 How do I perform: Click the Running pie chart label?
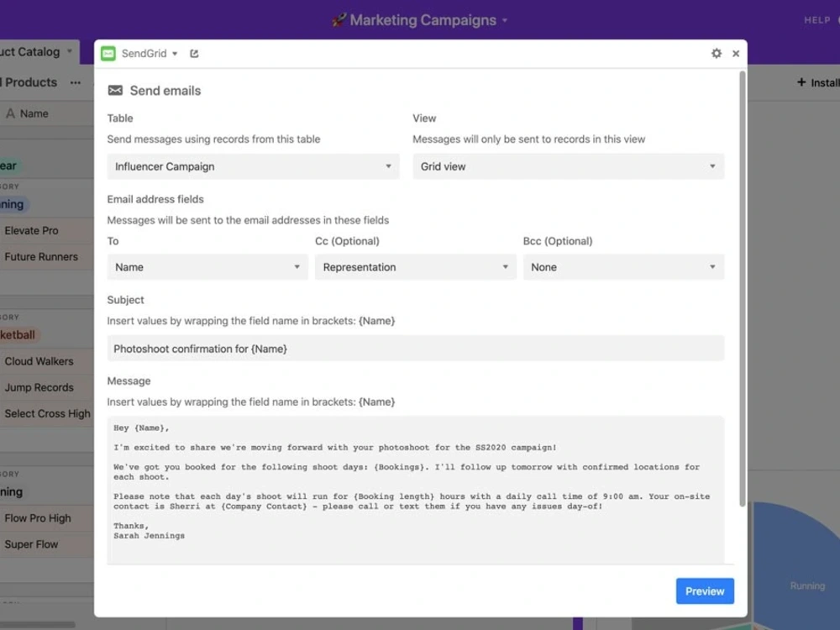tap(806, 586)
